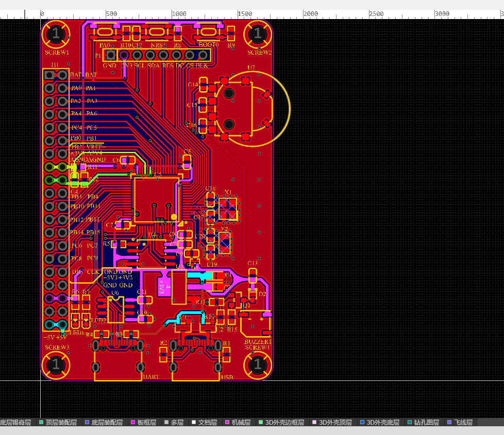Select the BUZZER1 footprint
Screen dimensions: 504x435
point(256,323)
